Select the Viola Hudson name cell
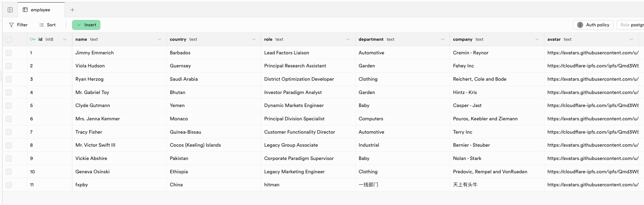 (x=90, y=66)
